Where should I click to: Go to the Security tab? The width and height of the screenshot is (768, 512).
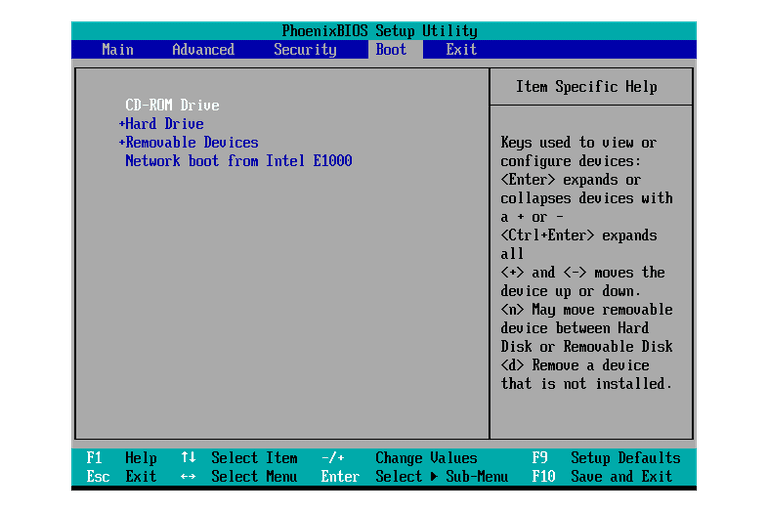[305, 49]
